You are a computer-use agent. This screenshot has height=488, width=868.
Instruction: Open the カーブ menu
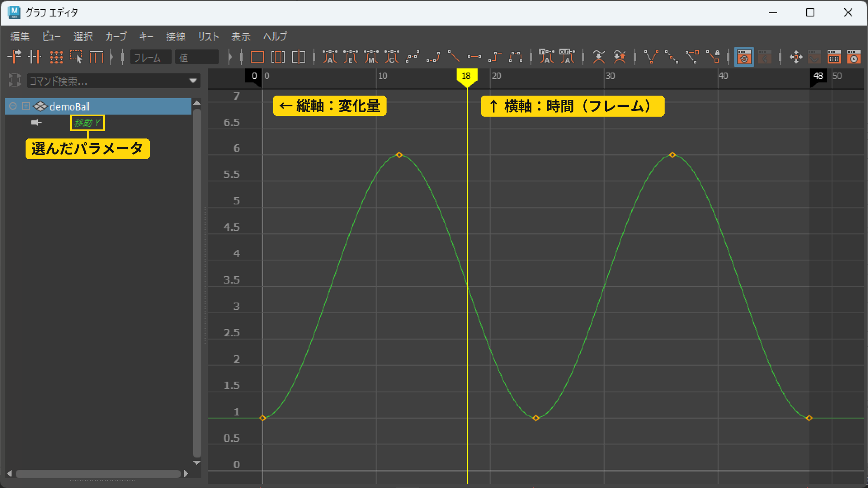coord(116,37)
